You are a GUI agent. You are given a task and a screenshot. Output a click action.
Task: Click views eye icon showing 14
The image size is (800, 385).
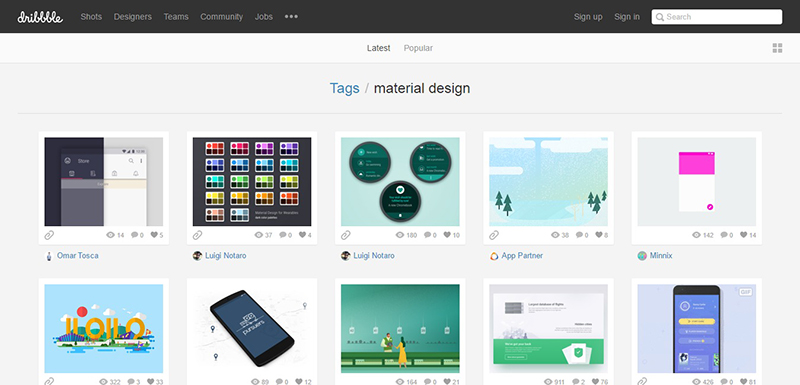[110, 235]
